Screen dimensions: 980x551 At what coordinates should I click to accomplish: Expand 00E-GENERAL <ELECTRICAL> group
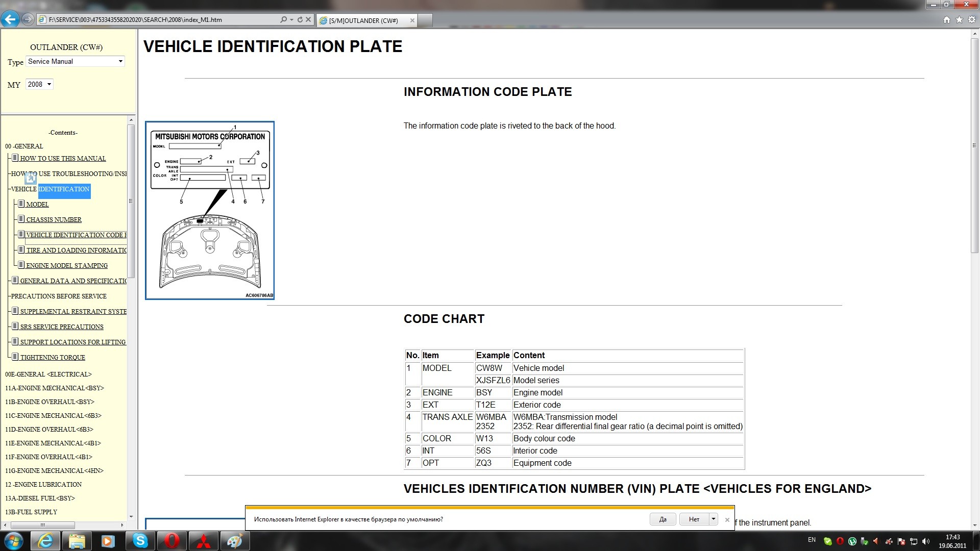[x=48, y=374]
